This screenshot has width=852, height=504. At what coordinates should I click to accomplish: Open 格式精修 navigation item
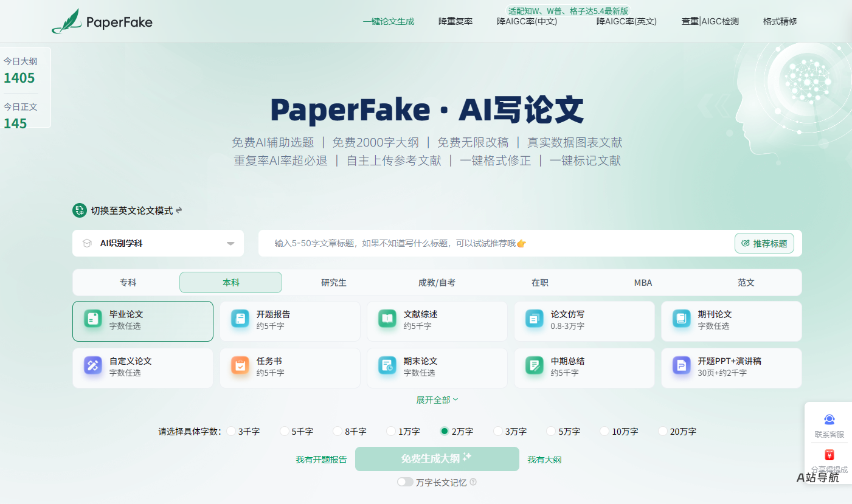pos(780,21)
